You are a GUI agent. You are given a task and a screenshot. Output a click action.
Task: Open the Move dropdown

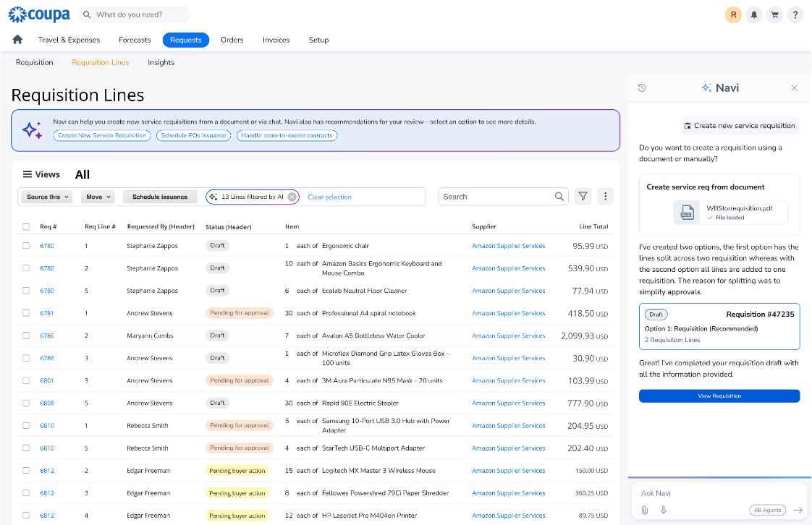(x=98, y=197)
